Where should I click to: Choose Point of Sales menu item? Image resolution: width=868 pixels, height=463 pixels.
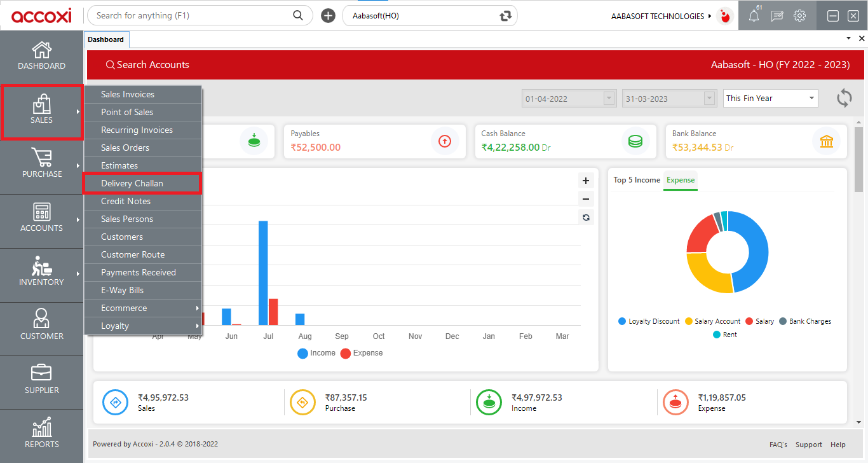143,112
